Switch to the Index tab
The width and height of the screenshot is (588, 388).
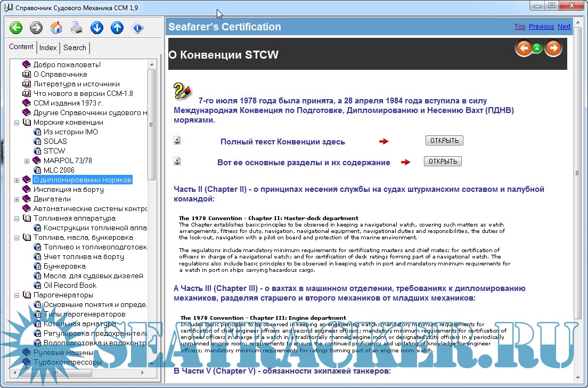(48, 47)
